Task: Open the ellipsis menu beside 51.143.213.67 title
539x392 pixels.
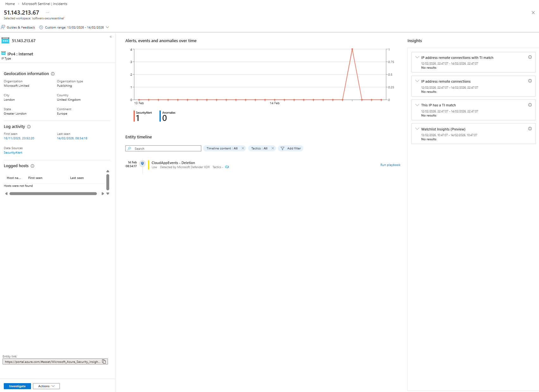Action: (x=47, y=13)
